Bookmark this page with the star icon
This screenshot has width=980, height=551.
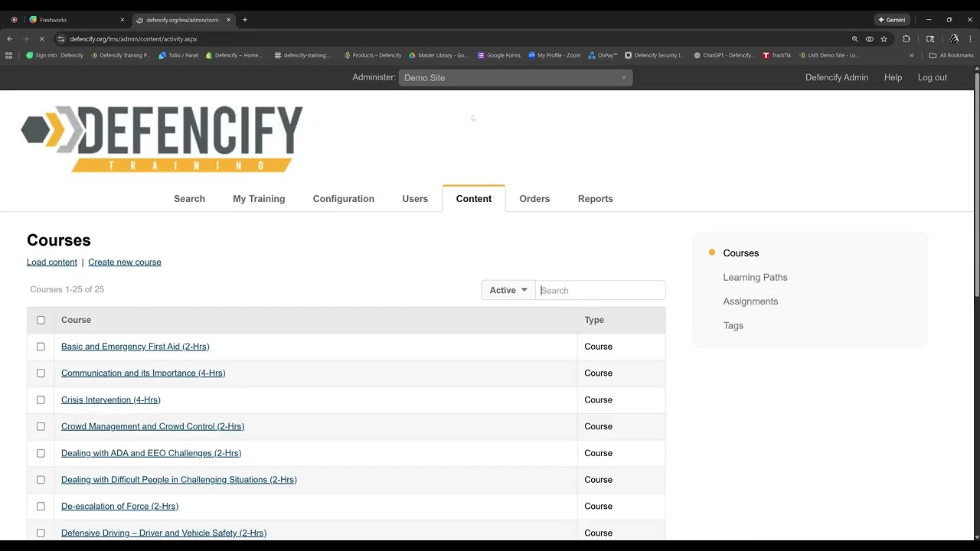click(x=884, y=39)
